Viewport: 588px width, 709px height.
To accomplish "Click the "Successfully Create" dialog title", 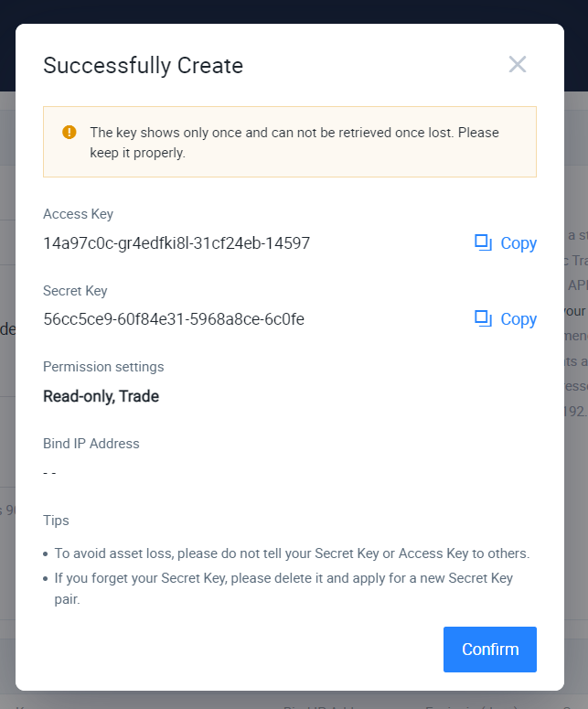I will (x=144, y=66).
